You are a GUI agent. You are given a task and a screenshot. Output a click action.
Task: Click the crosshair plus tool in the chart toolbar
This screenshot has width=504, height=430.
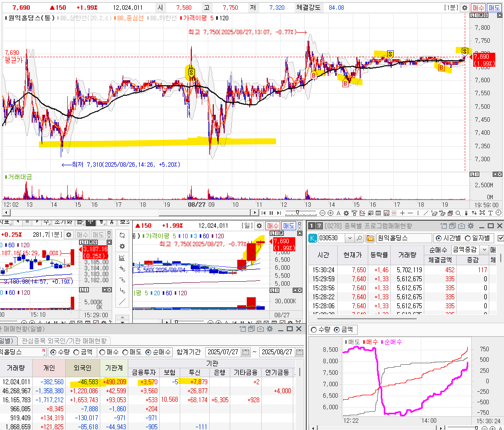tap(402, 213)
